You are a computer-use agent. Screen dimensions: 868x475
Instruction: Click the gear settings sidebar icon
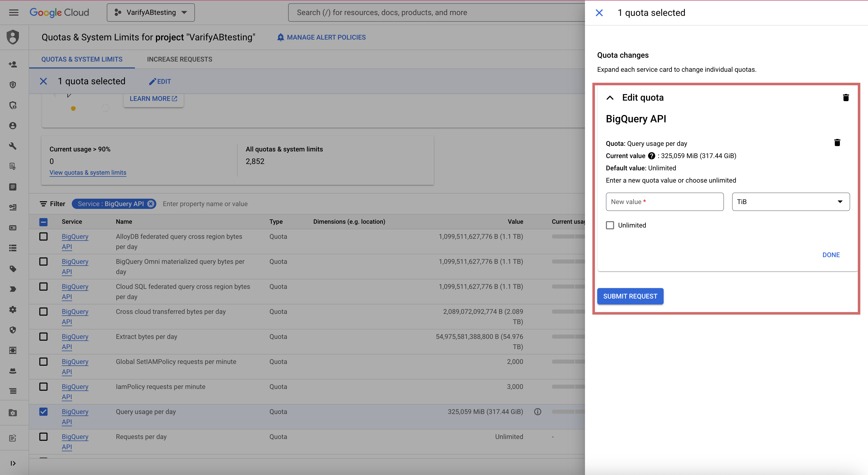pos(13,309)
